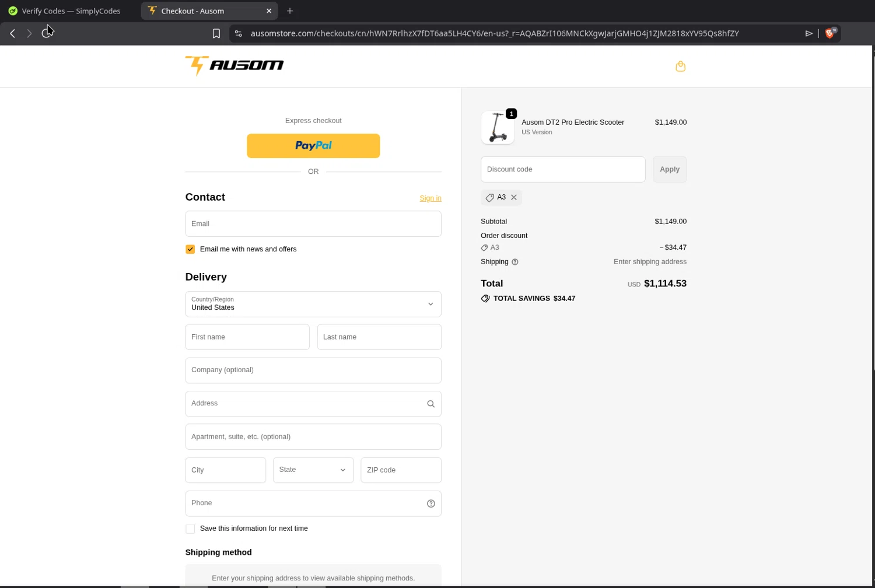Open the Country/Region dropdown
875x588 pixels.
coord(313,304)
